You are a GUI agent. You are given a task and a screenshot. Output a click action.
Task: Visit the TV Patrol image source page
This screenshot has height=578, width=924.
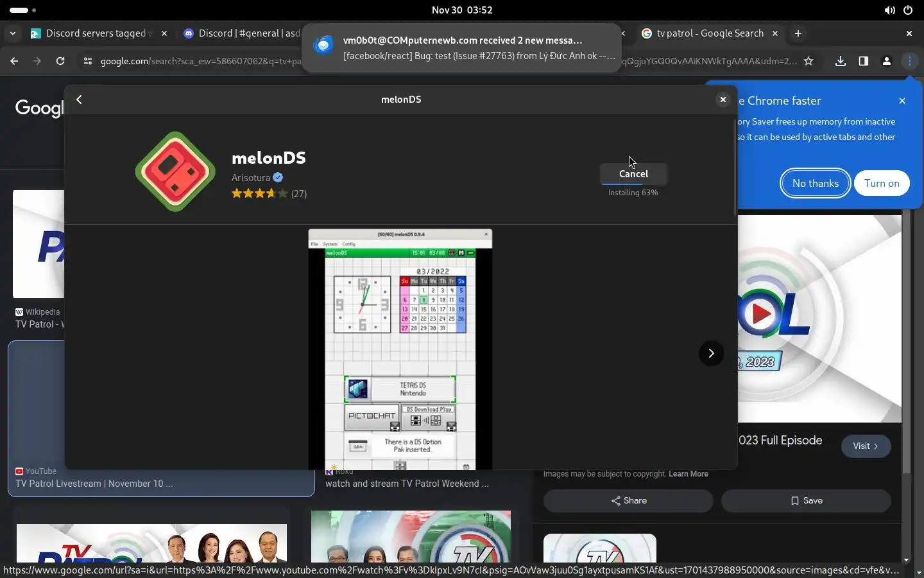pyautogui.click(x=866, y=446)
